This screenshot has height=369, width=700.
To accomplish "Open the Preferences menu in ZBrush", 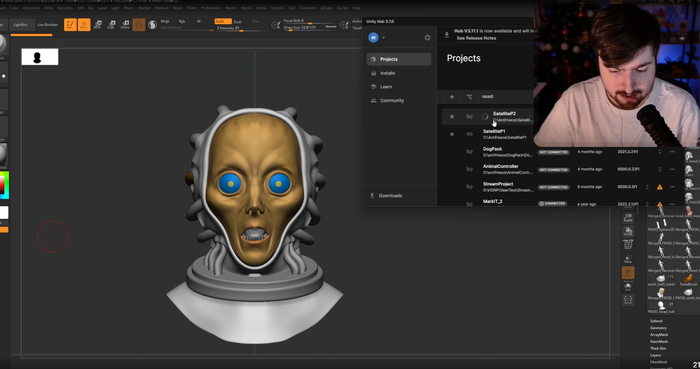I will 211,8.
